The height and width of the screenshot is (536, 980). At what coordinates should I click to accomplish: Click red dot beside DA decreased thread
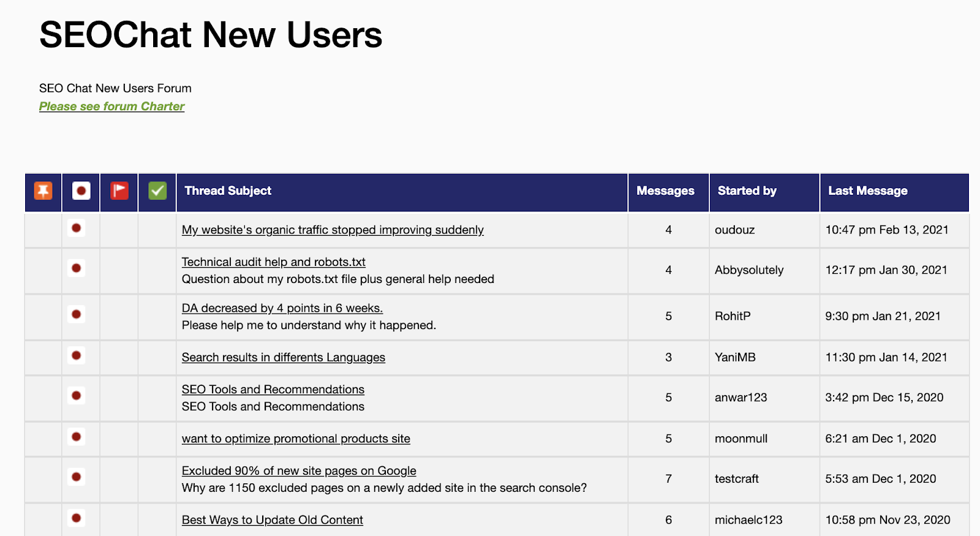(x=76, y=315)
